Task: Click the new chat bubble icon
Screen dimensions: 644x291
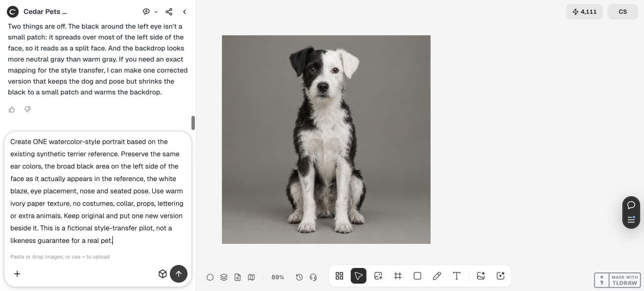Action: point(146,12)
